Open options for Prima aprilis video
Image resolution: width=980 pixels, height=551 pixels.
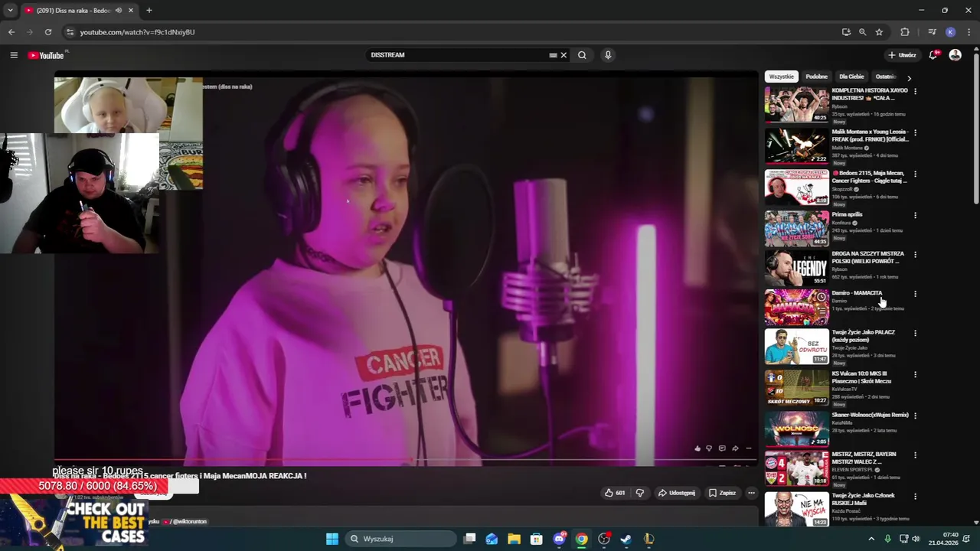(x=915, y=215)
